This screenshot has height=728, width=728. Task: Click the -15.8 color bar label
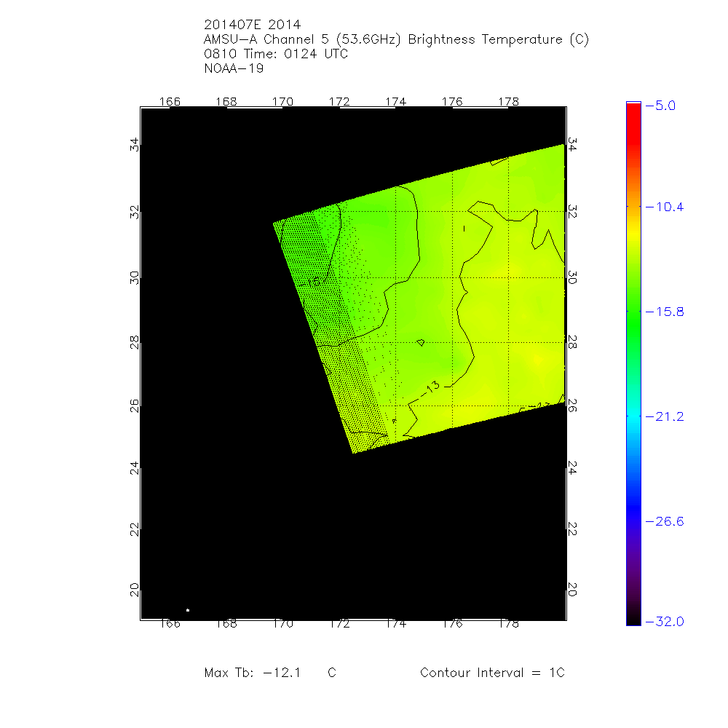click(663, 312)
